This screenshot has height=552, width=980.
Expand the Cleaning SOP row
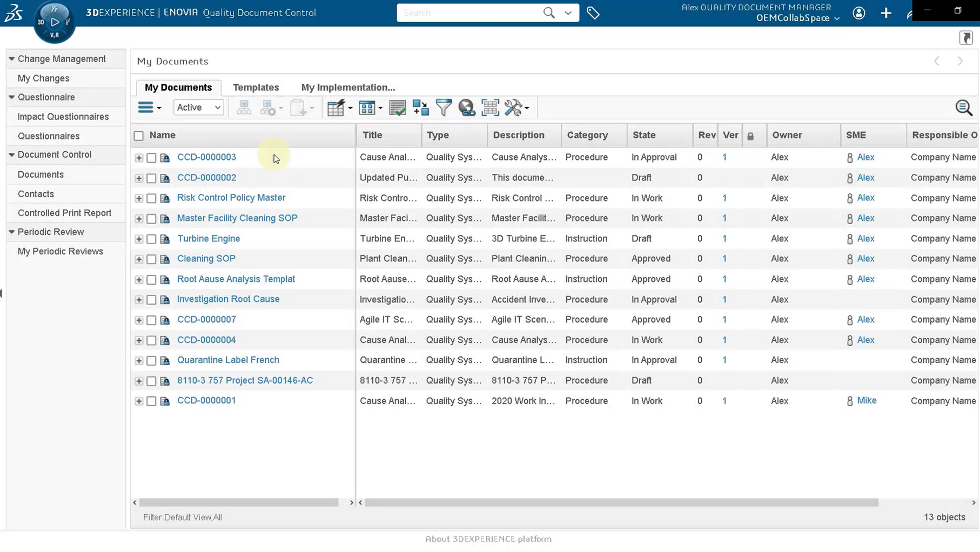(x=139, y=259)
